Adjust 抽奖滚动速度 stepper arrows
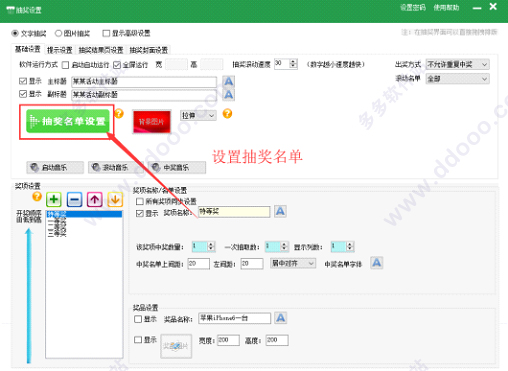Image resolution: width=508 pixels, height=371 pixels. tap(293, 63)
